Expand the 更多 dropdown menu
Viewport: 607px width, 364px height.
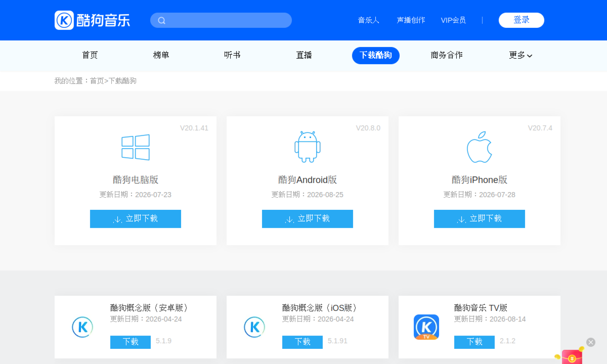pyautogui.click(x=520, y=55)
